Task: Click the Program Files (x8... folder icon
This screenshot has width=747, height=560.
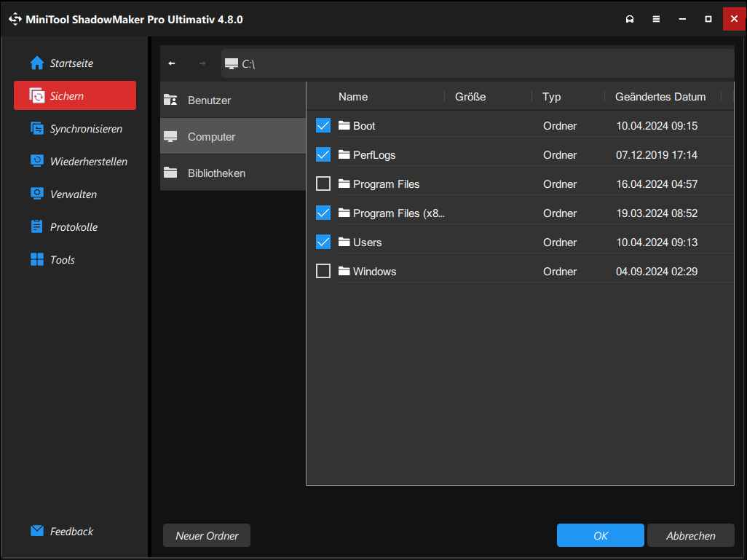Action: point(344,213)
